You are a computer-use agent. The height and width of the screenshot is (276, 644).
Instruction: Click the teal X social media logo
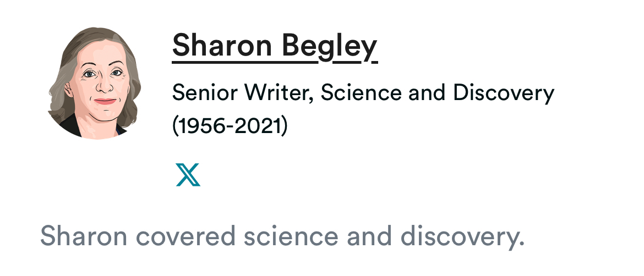[188, 174]
